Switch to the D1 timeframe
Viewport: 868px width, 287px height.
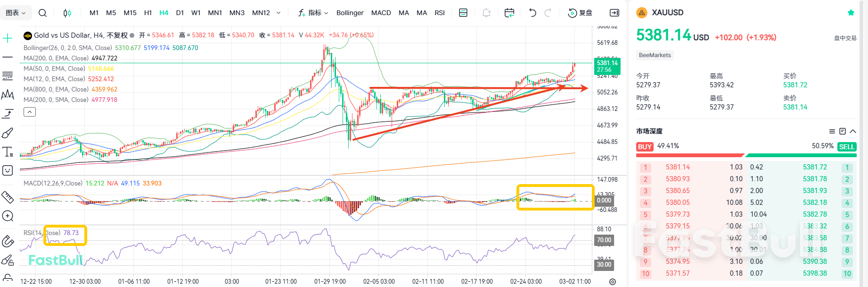tap(180, 13)
